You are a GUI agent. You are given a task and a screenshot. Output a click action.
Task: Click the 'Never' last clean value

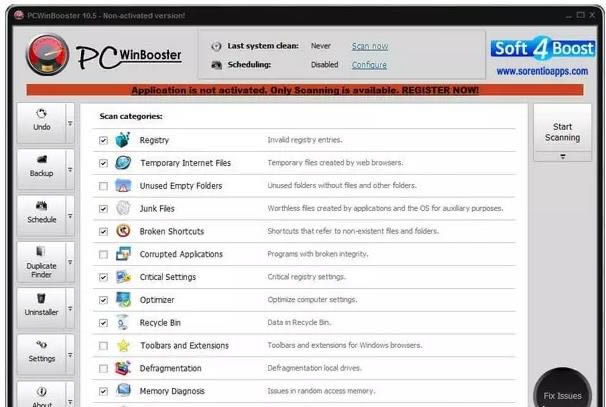click(x=321, y=46)
